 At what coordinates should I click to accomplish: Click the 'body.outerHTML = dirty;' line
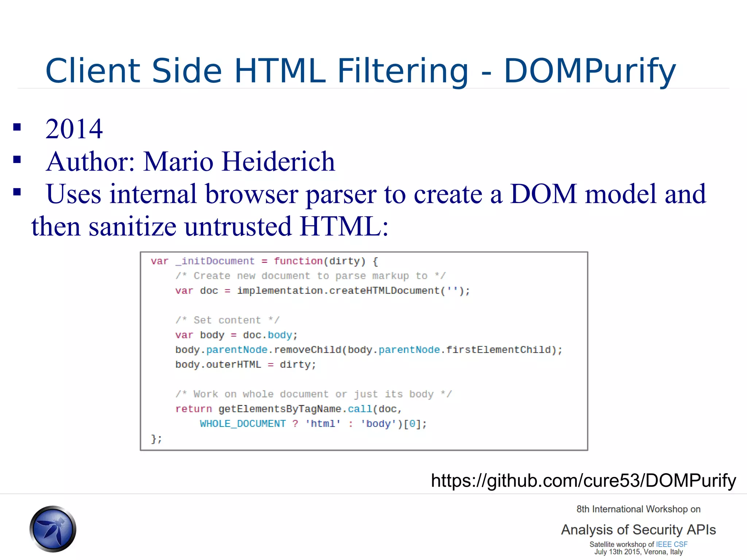[x=245, y=365]
